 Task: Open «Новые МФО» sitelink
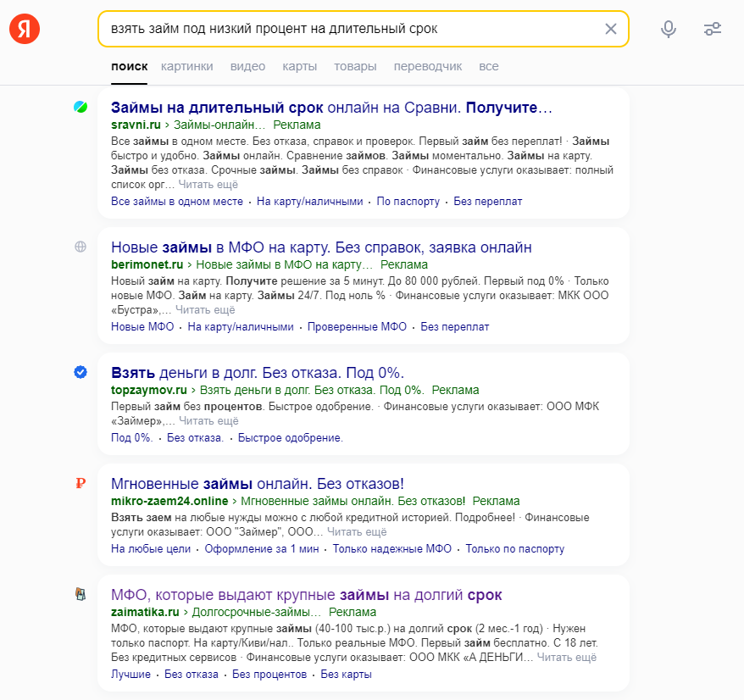pyautogui.click(x=142, y=326)
